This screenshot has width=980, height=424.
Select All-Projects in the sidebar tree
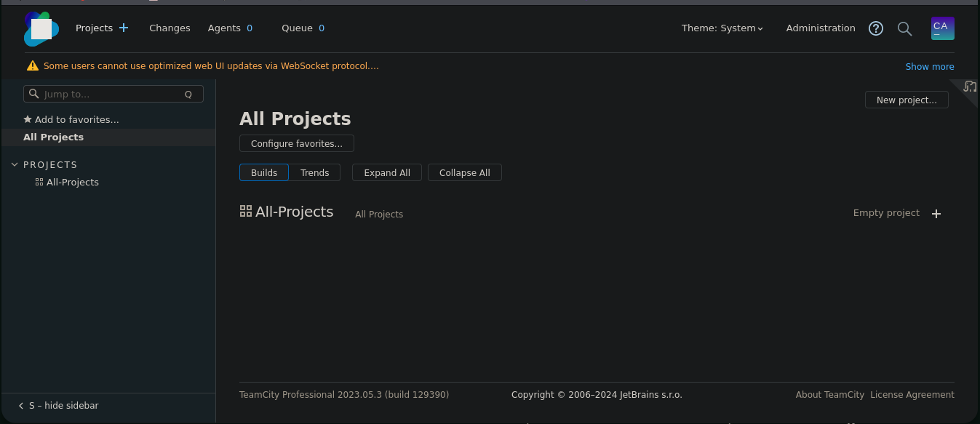[72, 183]
